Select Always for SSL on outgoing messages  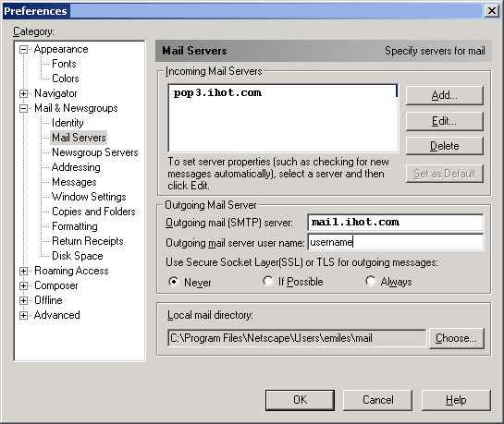(371, 281)
